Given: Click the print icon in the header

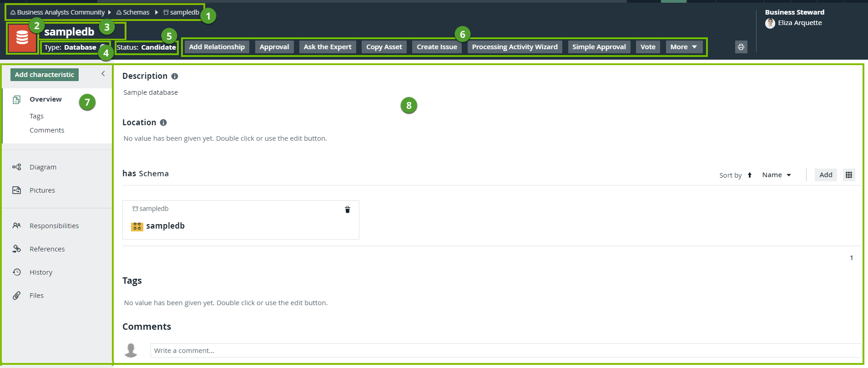Looking at the screenshot, I should click(741, 47).
